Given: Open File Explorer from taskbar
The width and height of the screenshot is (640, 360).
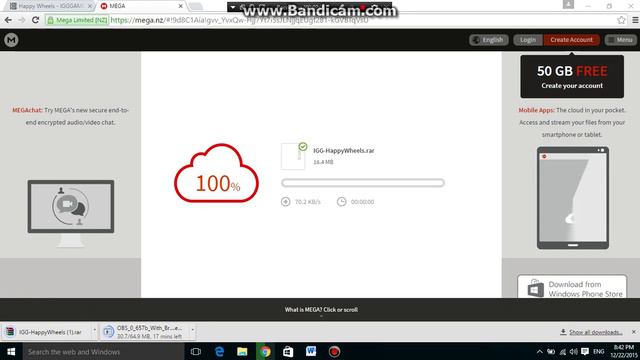Looking at the screenshot, I should tap(242, 351).
